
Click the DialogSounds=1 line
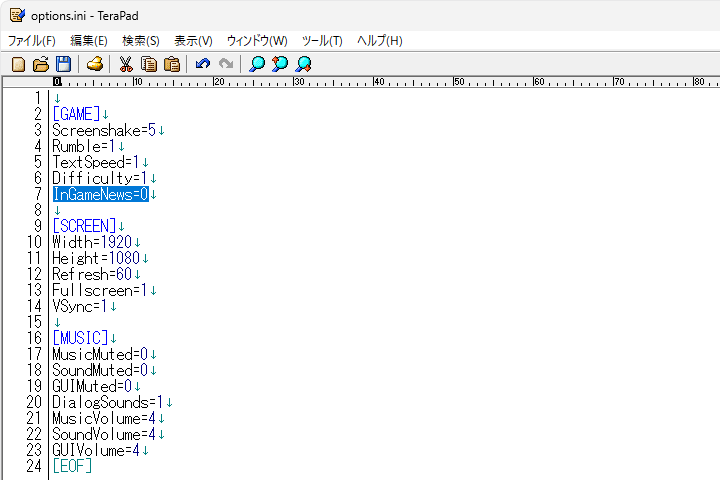click(x=108, y=402)
